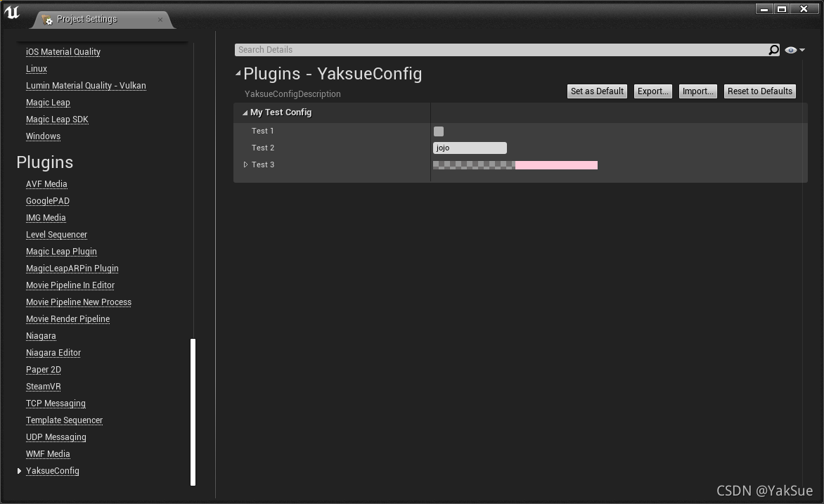Select the Magic Leap platform entry
The width and height of the screenshot is (824, 504).
pos(48,103)
